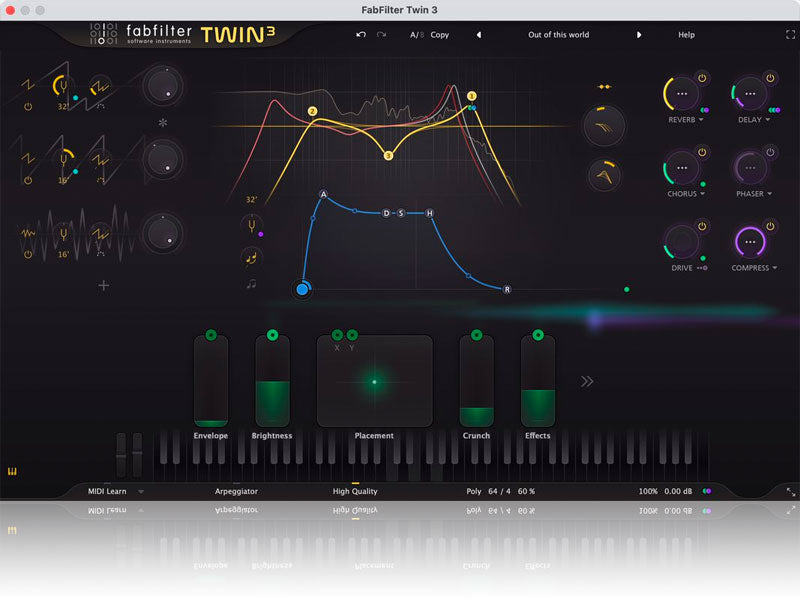Click the 60 % value in bottom bar
This screenshot has width=800, height=601.
526,491
